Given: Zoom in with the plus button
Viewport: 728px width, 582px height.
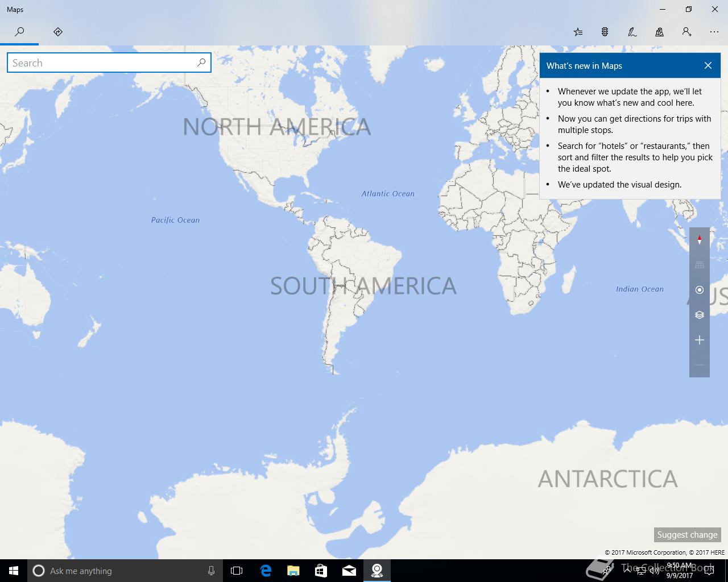Looking at the screenshot, I should coord(700,340).
